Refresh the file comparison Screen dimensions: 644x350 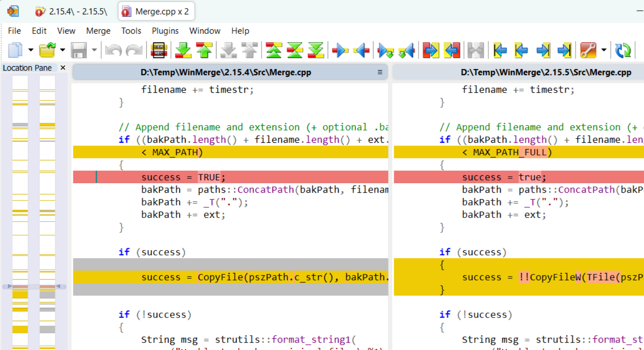[x=623, y=50]
